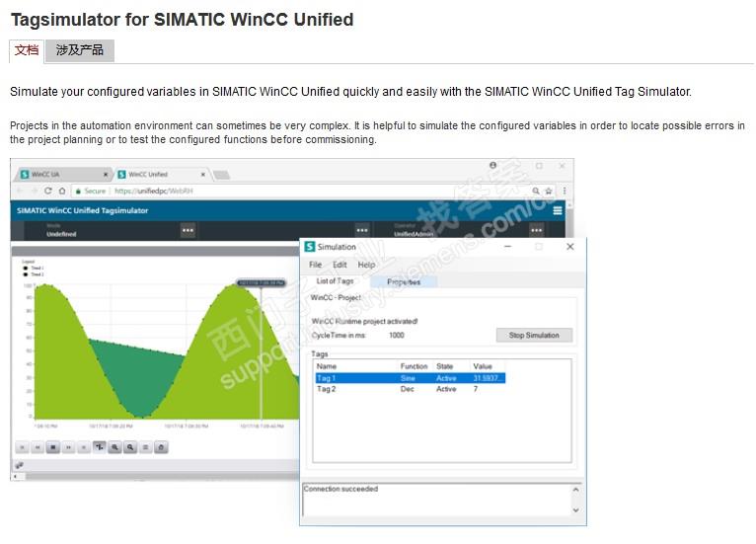Switch to the List of Tags tab
The image size is (756, 544).
coord(336,281)
